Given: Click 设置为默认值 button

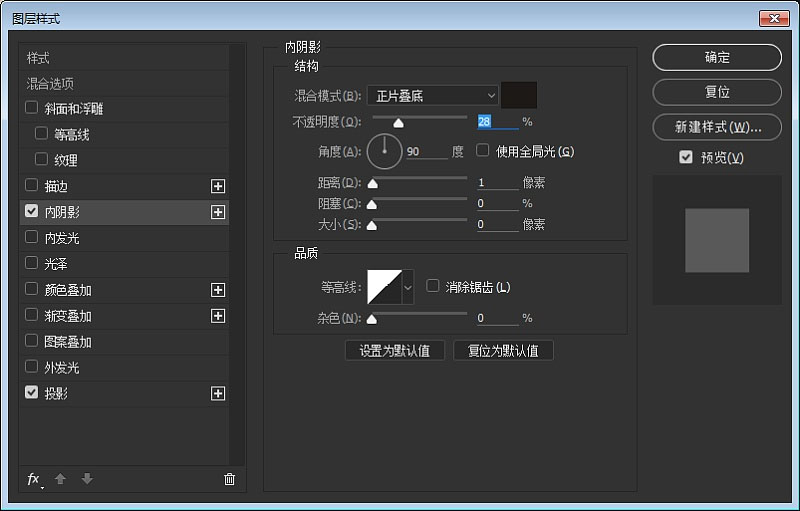Looking at the screenshot, I should [x=395, y=351].
